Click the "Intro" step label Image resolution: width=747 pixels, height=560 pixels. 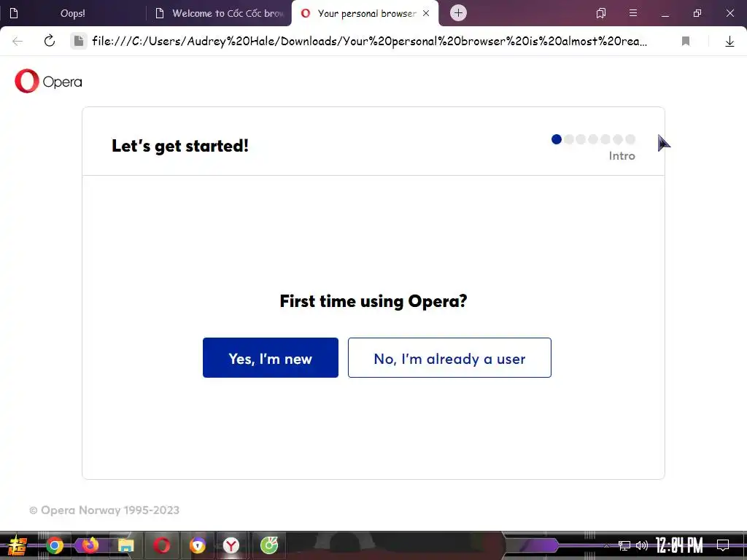(622, 156)
